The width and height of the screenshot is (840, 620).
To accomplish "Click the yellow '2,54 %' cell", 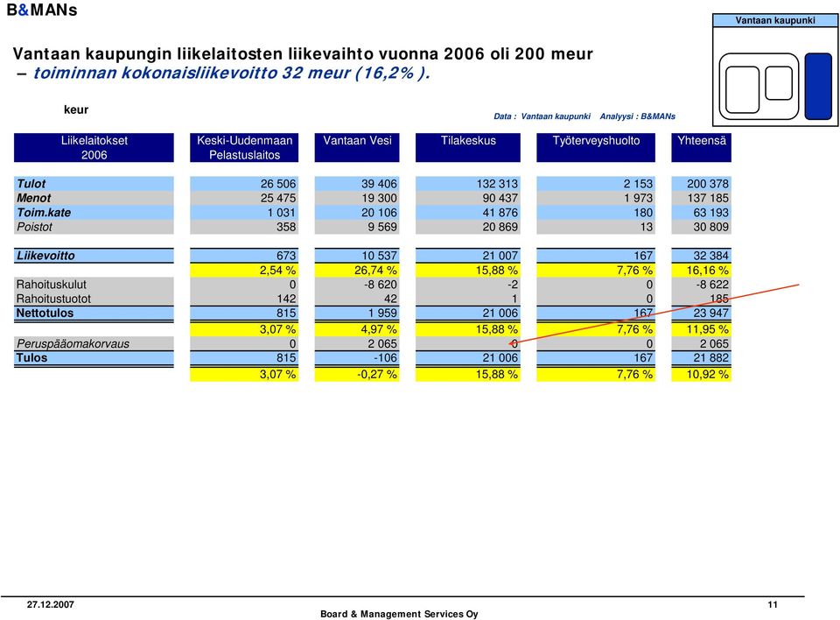I will [x=244, y=271].
